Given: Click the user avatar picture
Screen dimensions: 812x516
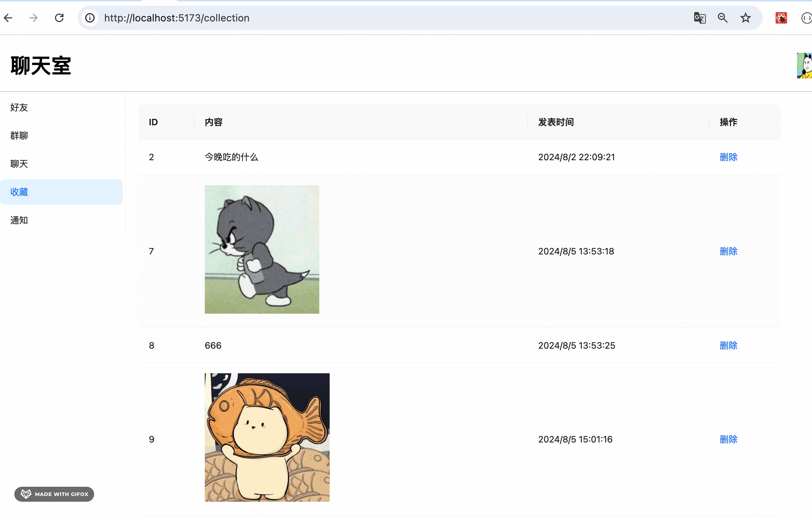Looking at the screenshot, I should tap(805, 66).
